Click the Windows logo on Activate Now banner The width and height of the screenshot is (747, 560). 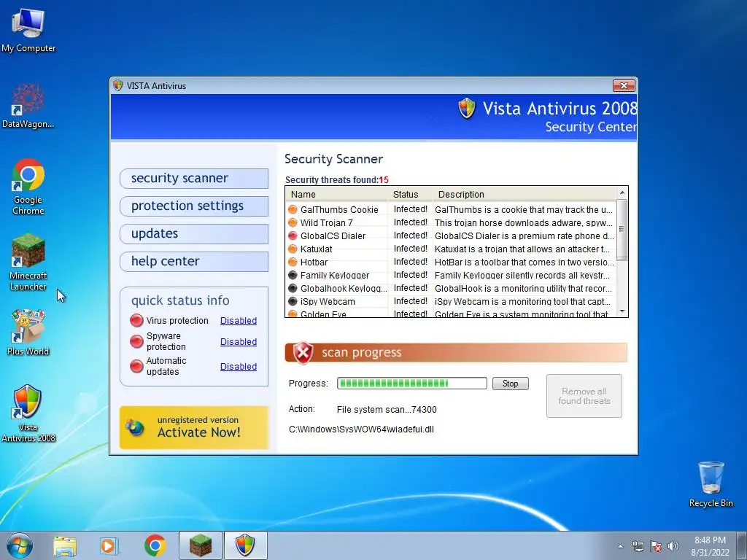pyautogui.click(x=135, y=427)
